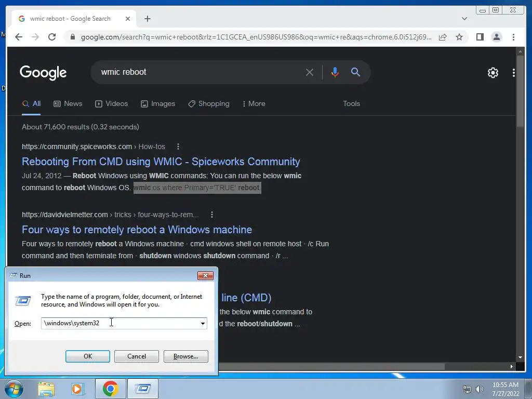Click the davidvielmetter.com URL text

pos(64,215)
